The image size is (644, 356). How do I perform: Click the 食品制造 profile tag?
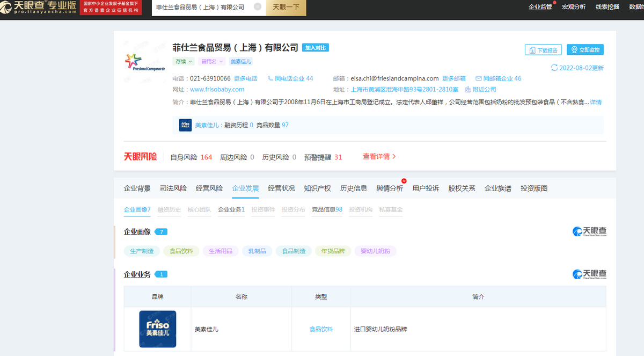tap(294, 251)
